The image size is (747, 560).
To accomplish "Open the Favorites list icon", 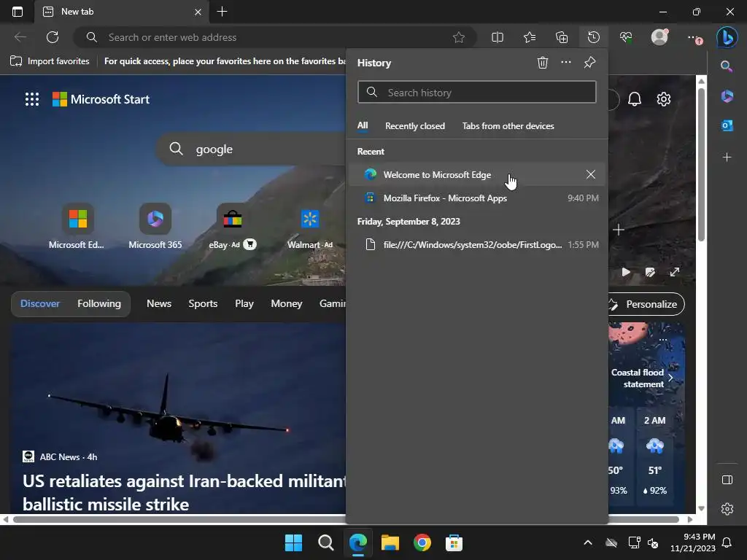I will click(x=530, y=37).
